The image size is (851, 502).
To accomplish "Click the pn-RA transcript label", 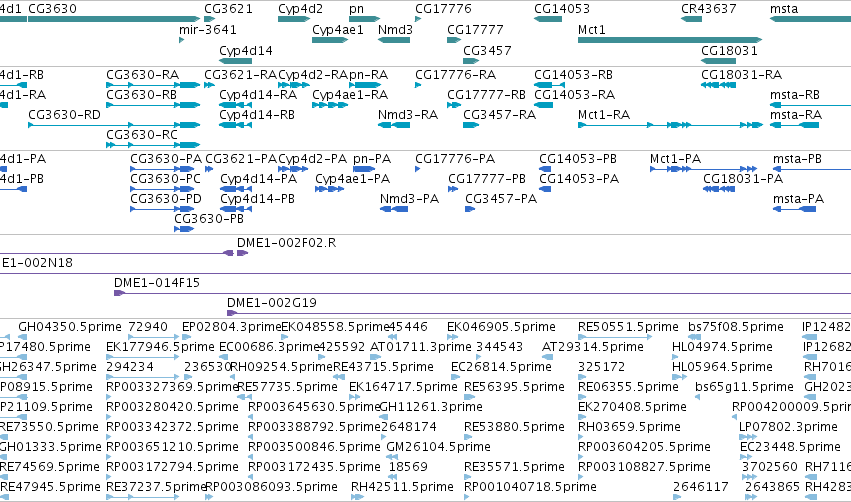I will (x=369, y=74).
